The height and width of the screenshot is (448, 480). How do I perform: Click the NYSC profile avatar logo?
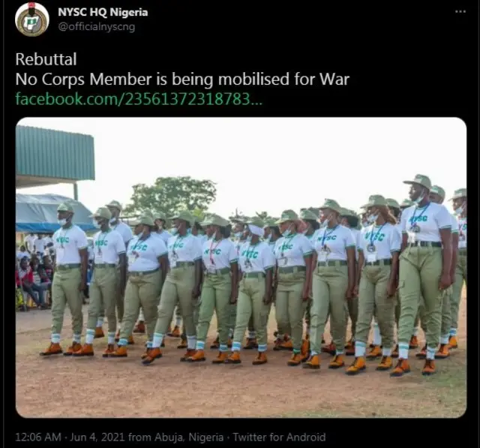(x=32, y=20)
